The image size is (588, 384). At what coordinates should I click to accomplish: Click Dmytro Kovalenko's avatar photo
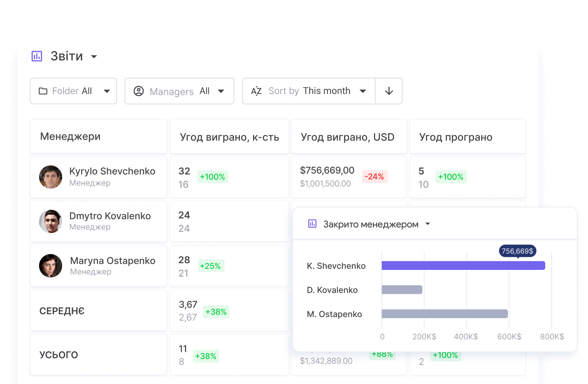click(50, 221)
